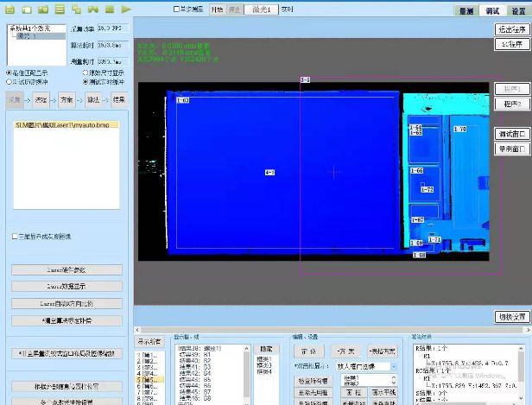Click the Laser硬件参数 button
The height and width of the screenshot is (405, 532).
tap(66, 270)
